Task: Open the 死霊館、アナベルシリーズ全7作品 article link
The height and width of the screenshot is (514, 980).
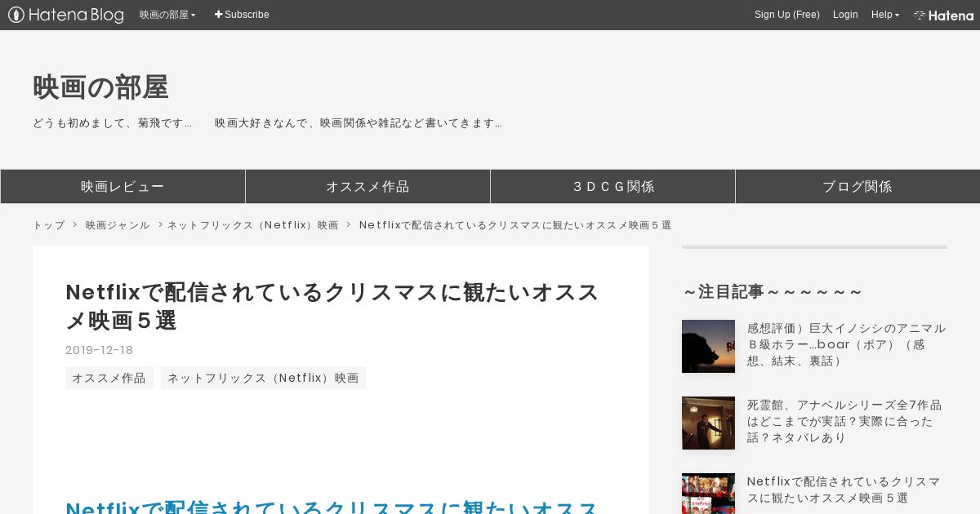Action: tap(844, 421)
